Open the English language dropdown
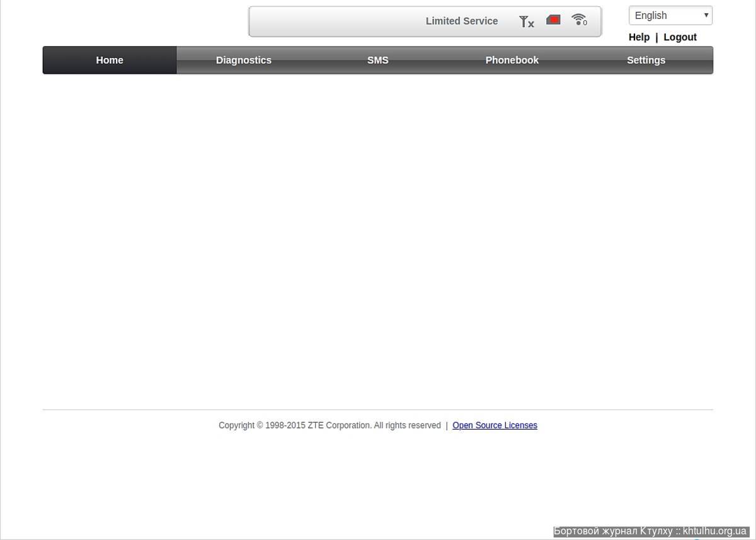Screen dimensions: 756x540 (x=670, y=16)
